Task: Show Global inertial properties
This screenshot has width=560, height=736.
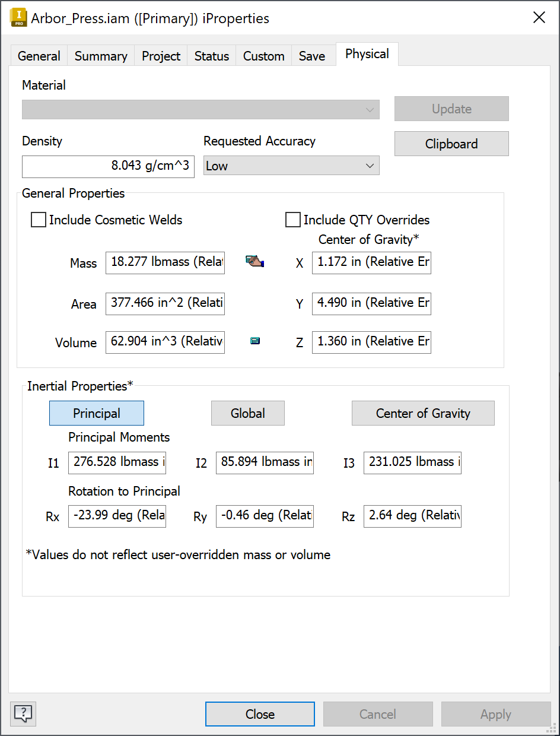Action: tap(248, 413)
